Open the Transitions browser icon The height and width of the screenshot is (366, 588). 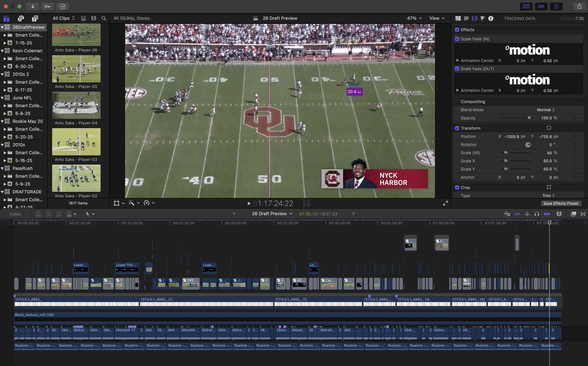pos(583,214)
